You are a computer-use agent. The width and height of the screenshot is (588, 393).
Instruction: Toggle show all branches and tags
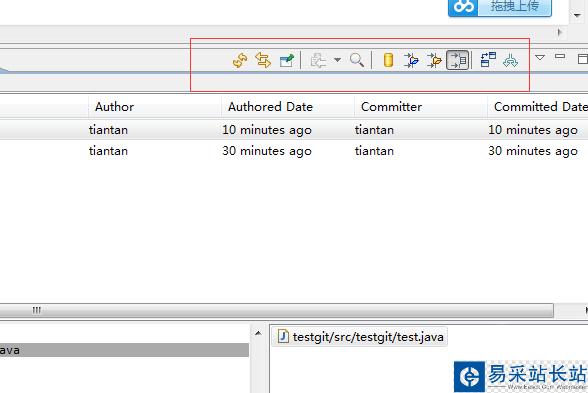tap(510, 60)
